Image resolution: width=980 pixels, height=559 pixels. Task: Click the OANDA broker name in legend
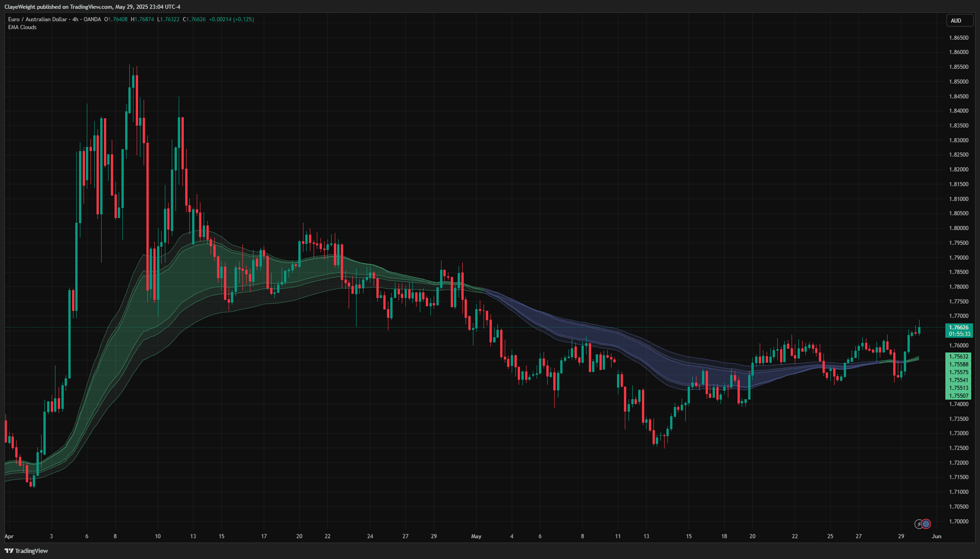pos(92,19)
